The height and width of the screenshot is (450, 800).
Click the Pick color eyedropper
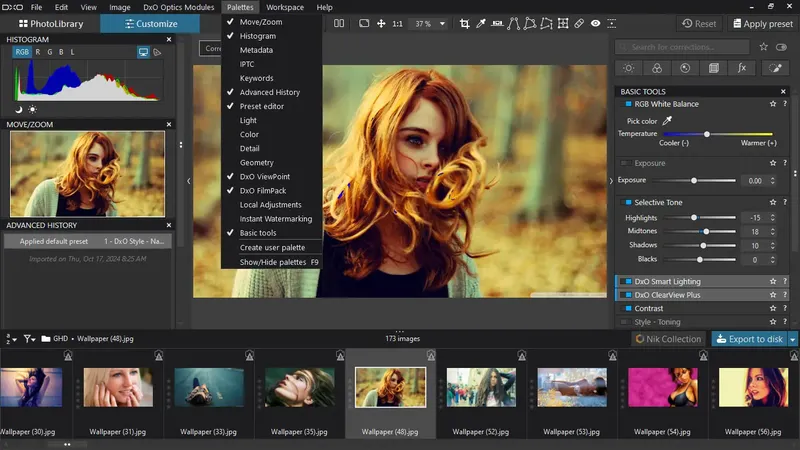click(x=668, y=121)
